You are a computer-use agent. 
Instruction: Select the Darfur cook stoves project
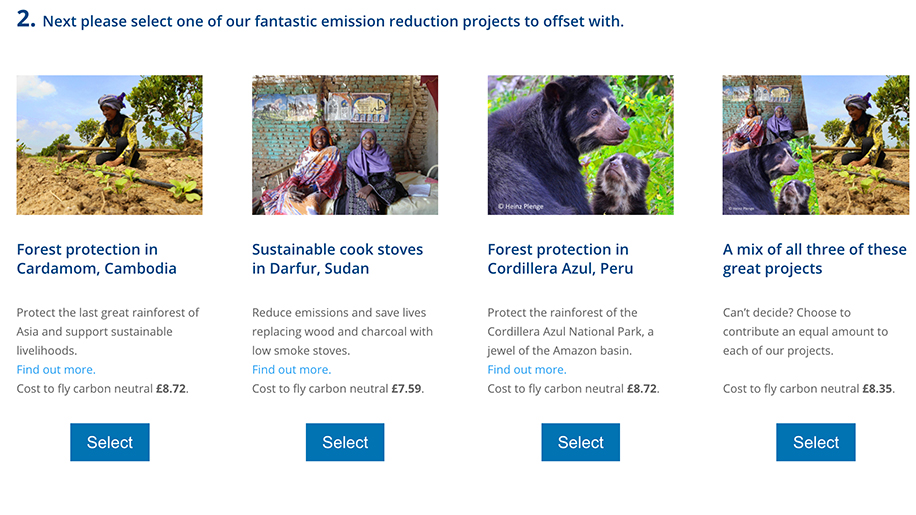345,442
